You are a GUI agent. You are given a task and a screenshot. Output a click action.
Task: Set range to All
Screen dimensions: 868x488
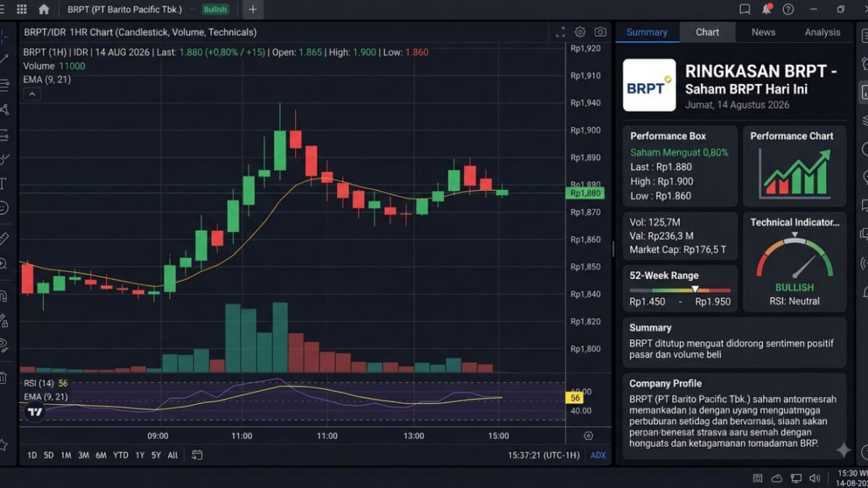[x=172, y=455]
